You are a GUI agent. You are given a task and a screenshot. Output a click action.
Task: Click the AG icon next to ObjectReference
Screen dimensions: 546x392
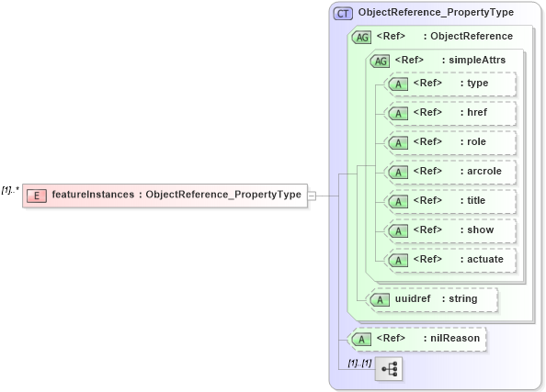point(362,38)
